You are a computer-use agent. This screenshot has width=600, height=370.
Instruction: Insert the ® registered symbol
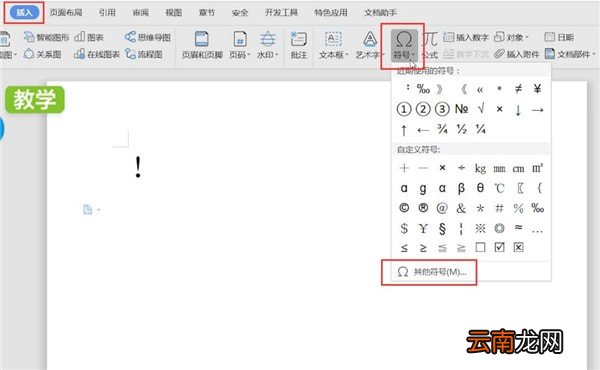click(423, 208)
